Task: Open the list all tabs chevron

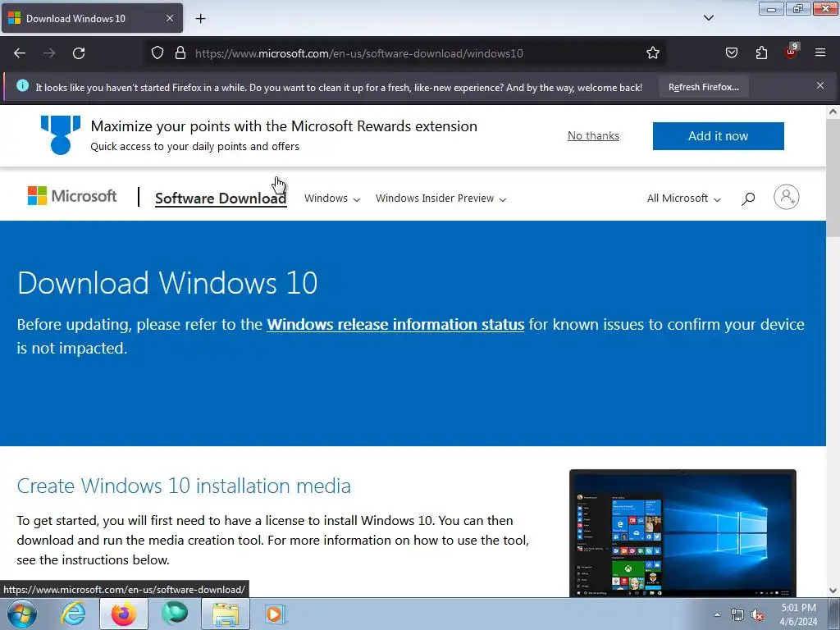Action: [x=708, y=18]
